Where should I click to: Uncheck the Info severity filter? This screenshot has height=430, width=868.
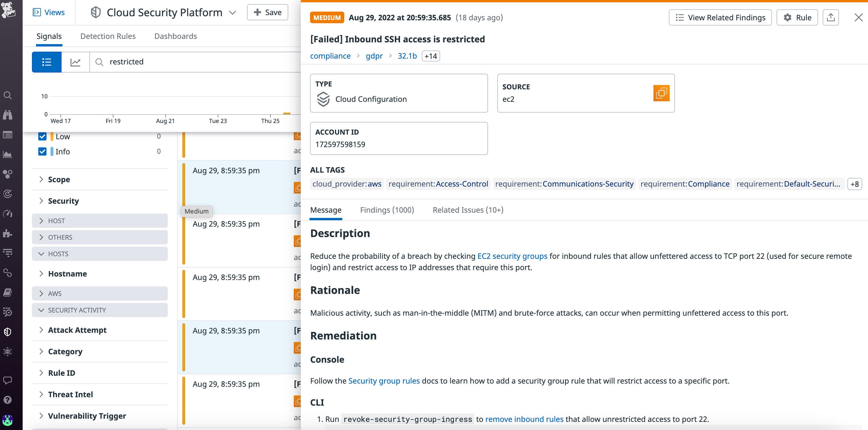click(x=42, y=151)
